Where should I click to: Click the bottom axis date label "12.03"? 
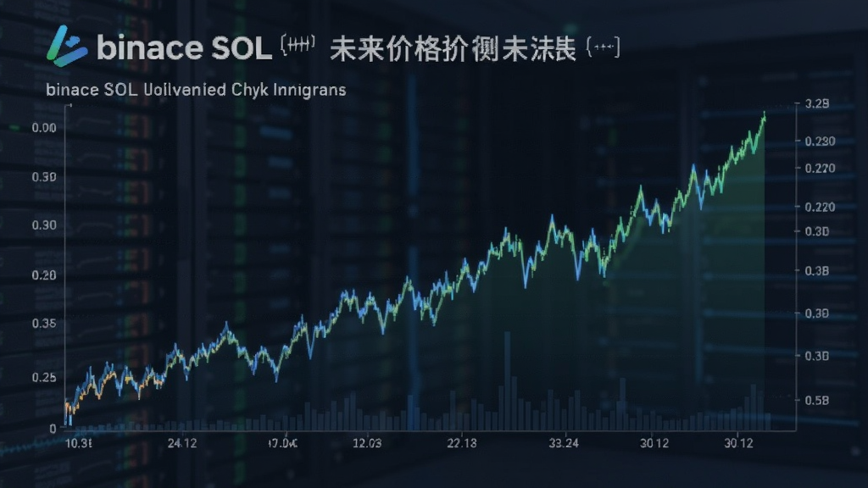click(x=367, y=443)
